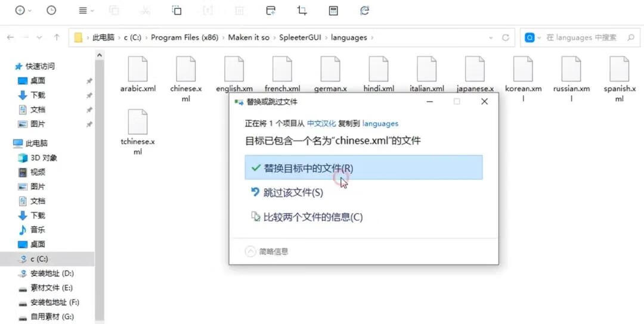Image resolution: width=644 pixels, height=324 pixels.
Task: Jump to SpleeterGUI breadcrumb segment
Action: pyautogui.click(x=300, y=38)
